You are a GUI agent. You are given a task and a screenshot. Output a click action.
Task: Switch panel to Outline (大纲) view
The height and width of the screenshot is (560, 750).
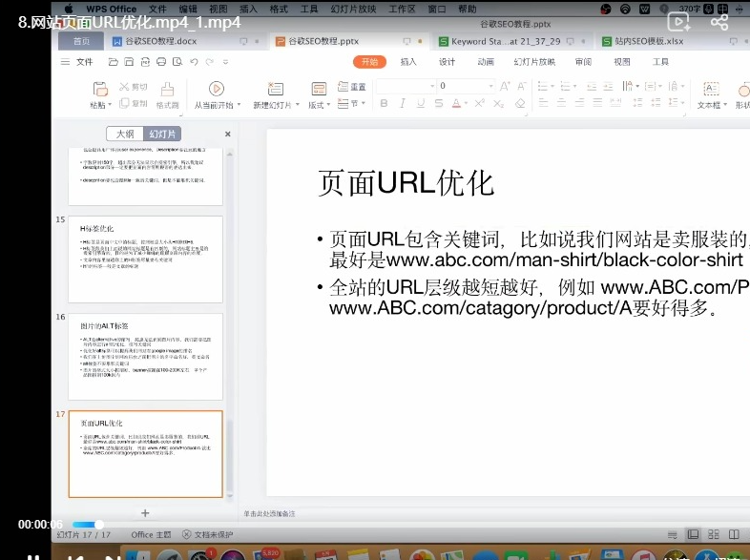(125, 134)
